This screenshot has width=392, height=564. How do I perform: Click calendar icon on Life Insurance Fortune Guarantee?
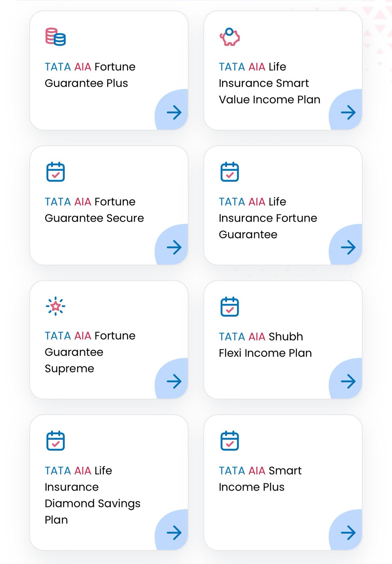(229, 172)
